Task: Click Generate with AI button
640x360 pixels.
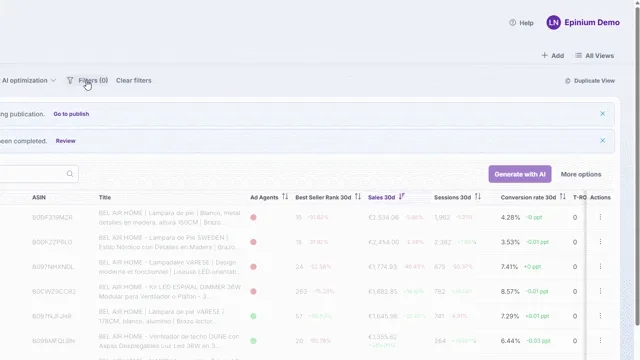Action: click(520, 174)
